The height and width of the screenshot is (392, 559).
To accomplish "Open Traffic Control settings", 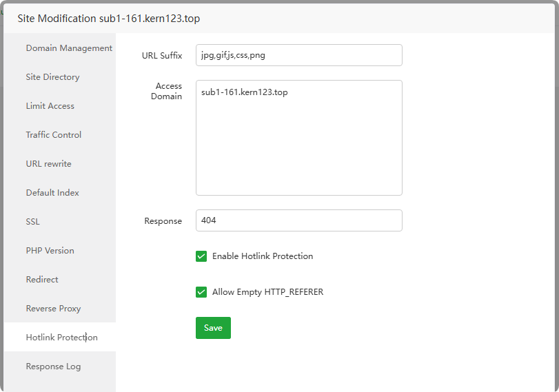I will click(x=54, y=135).
